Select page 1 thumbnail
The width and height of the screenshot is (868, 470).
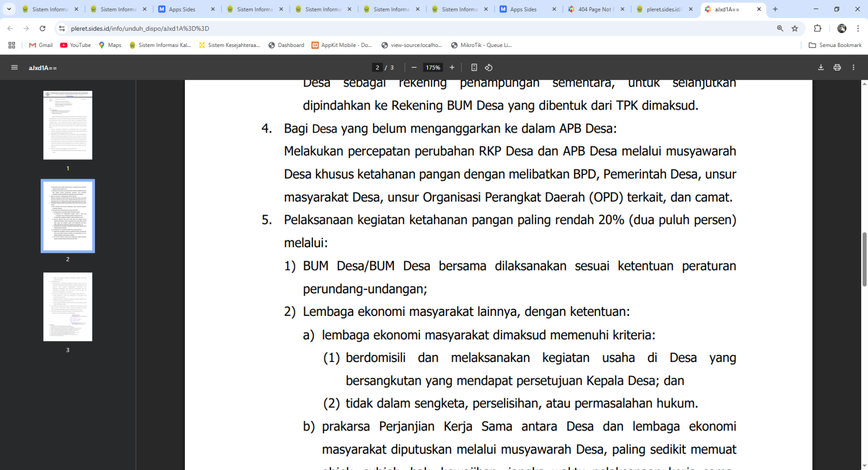68,125
